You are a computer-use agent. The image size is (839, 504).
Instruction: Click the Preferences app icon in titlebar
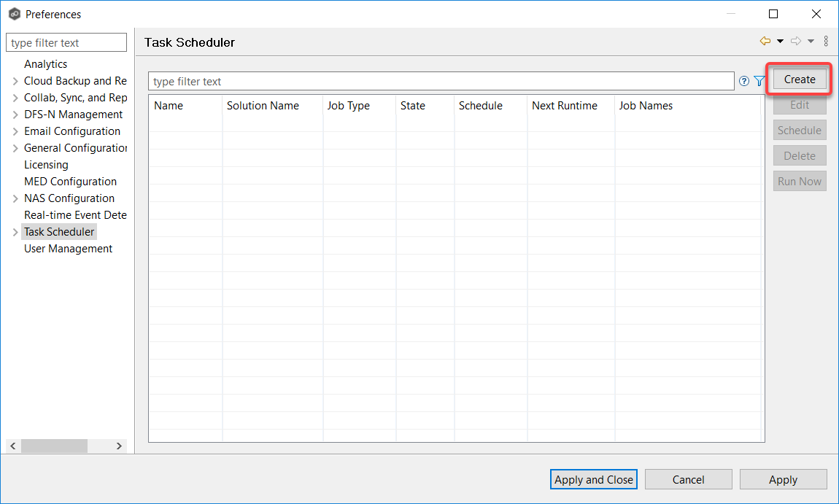coord(12,13)
